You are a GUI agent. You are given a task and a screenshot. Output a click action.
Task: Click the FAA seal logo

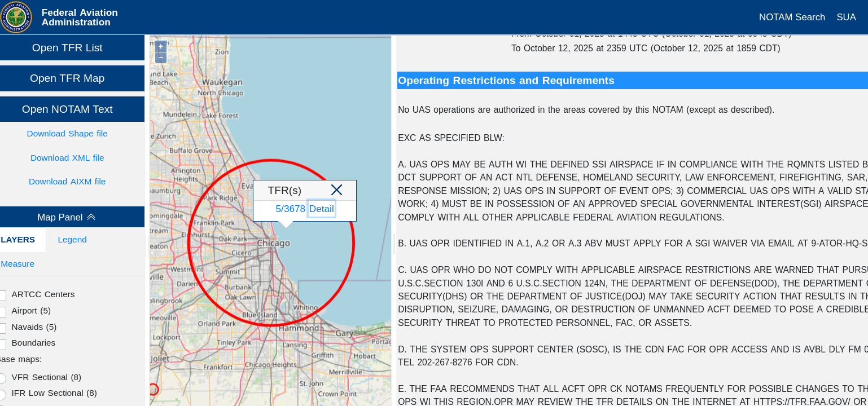click(x=16, y=17)
